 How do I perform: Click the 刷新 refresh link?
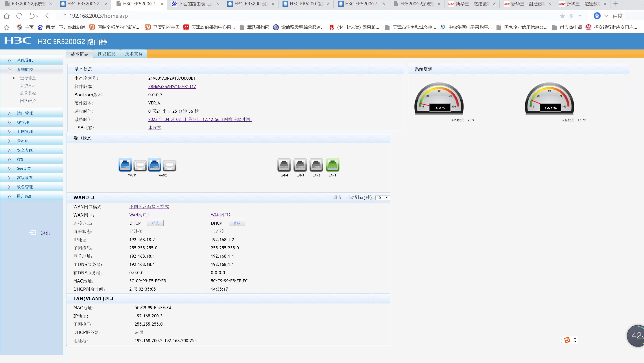coord(338,198)
